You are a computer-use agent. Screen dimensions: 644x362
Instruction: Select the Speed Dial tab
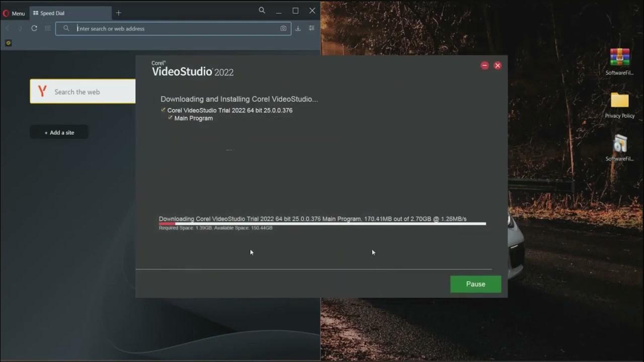[x=70, y=13]
